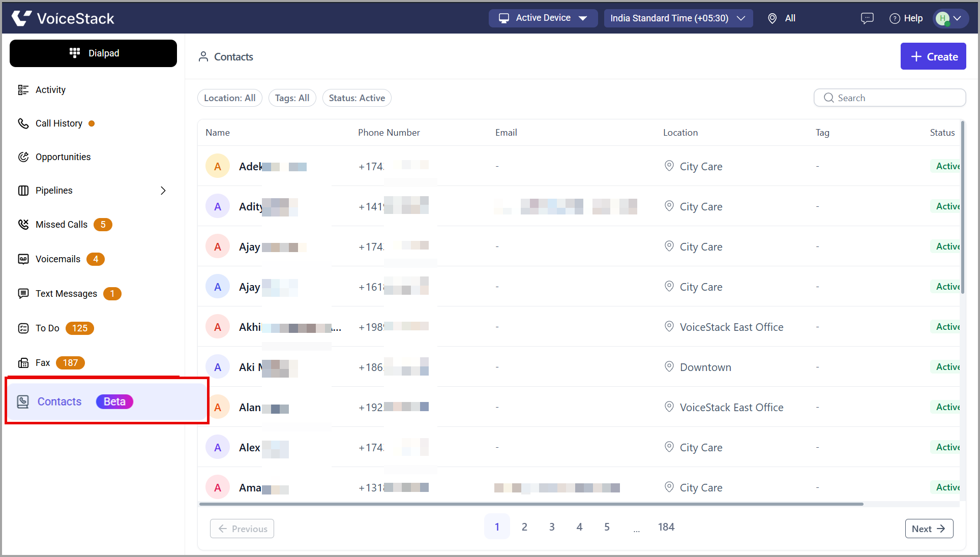Open the Active Device dropdown
Viewport: 980px width, 557px height.
pos(543,18)
